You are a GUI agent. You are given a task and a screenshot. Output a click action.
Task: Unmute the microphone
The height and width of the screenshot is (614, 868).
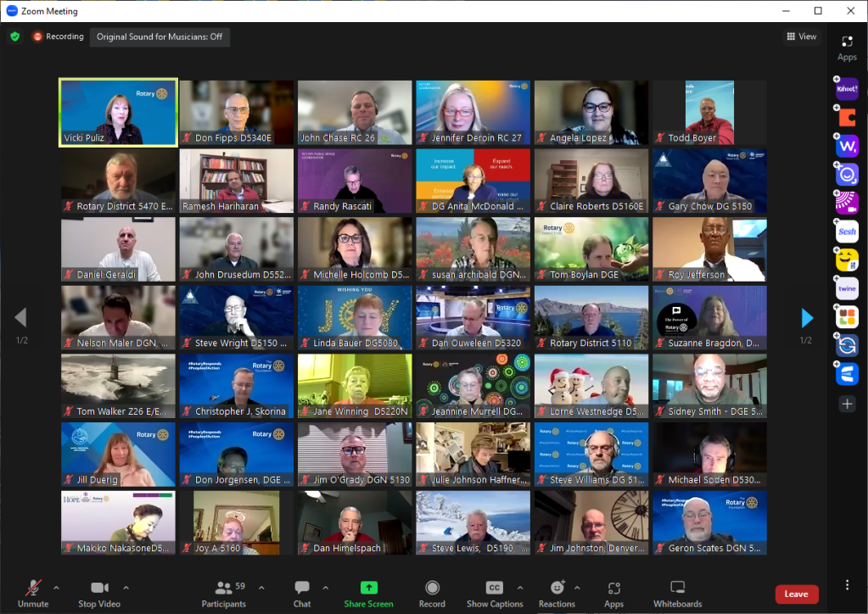(33, 588)
